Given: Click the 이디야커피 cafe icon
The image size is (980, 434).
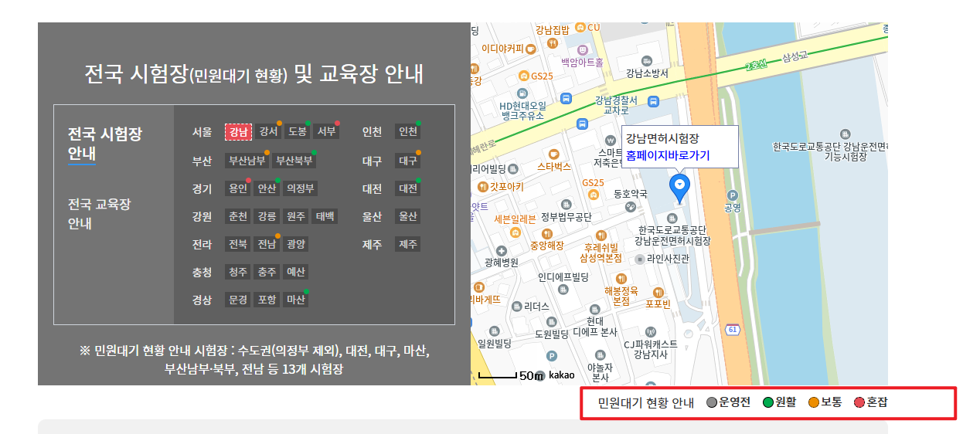Looking at the screenshot, I should click(x=532, y=48).
